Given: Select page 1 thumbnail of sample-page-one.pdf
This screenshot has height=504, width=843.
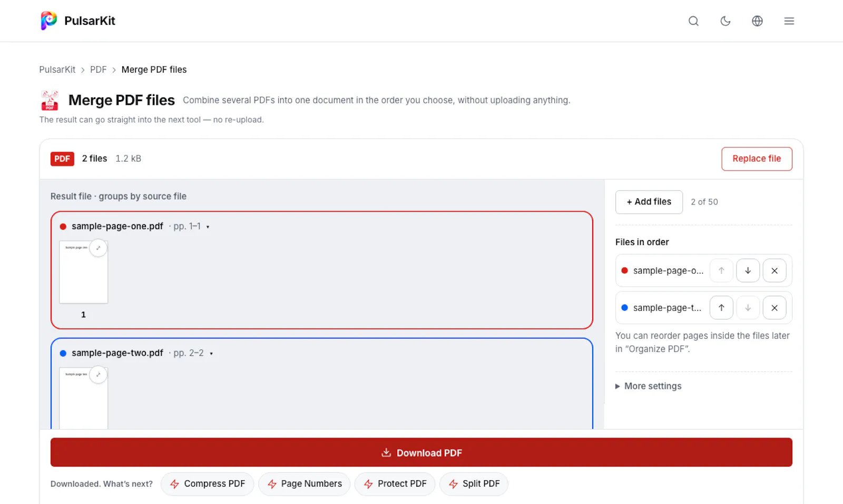Looking at the screenshot, I should (83, 272).
